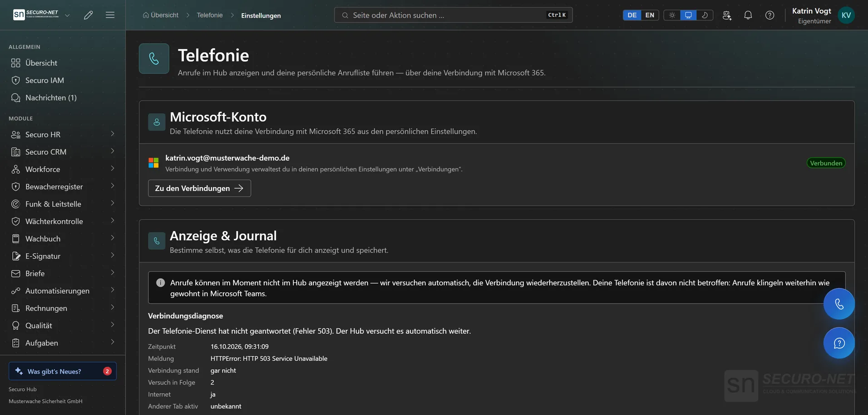Open Aufgaben in the sidebar
The width and height of the screenshot is (868, 415).
(x=63, y=343)
